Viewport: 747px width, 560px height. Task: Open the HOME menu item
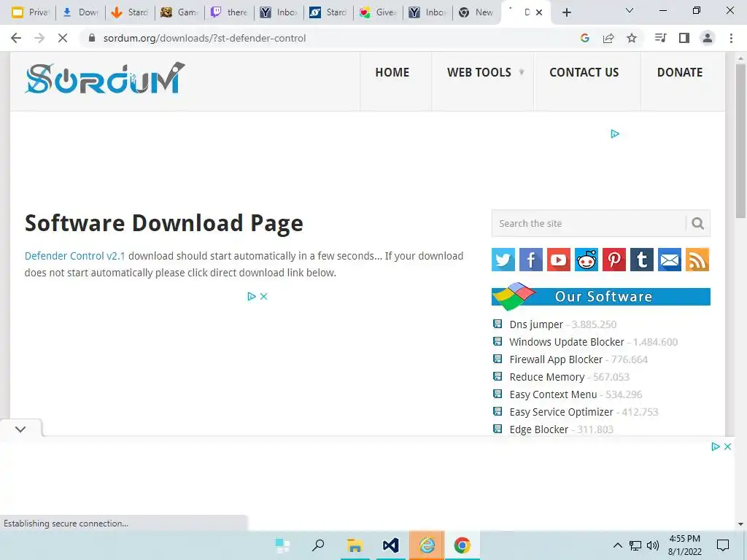point(392,72)
